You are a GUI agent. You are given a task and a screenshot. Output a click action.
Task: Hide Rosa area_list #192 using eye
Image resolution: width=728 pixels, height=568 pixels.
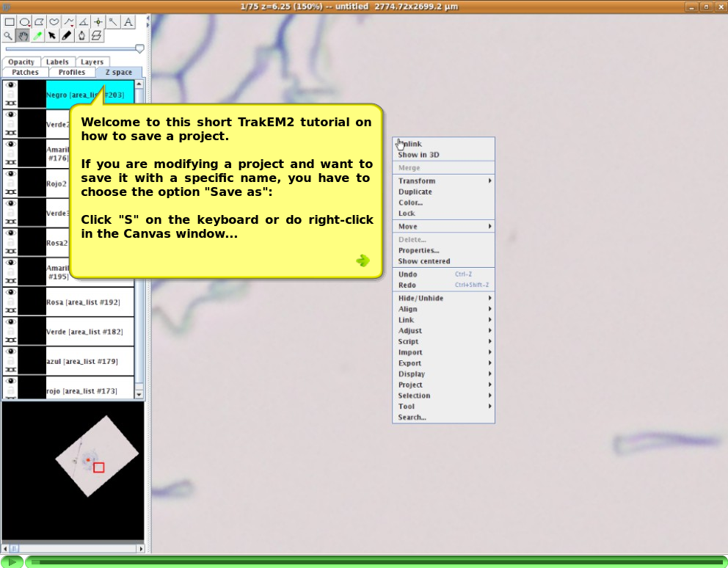(11, 292)
